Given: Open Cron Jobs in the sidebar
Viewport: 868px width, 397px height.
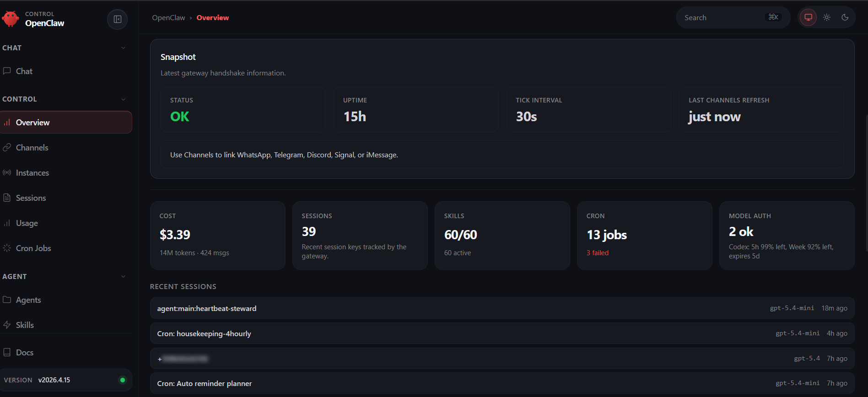Looking at the screenshot, I should pos(33,248).
